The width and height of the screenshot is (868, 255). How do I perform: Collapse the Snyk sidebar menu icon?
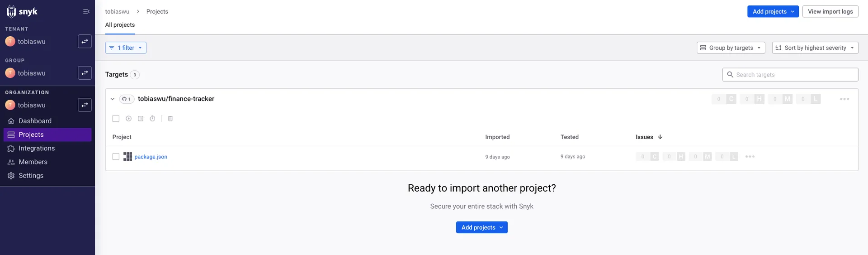tap(86, 11)
